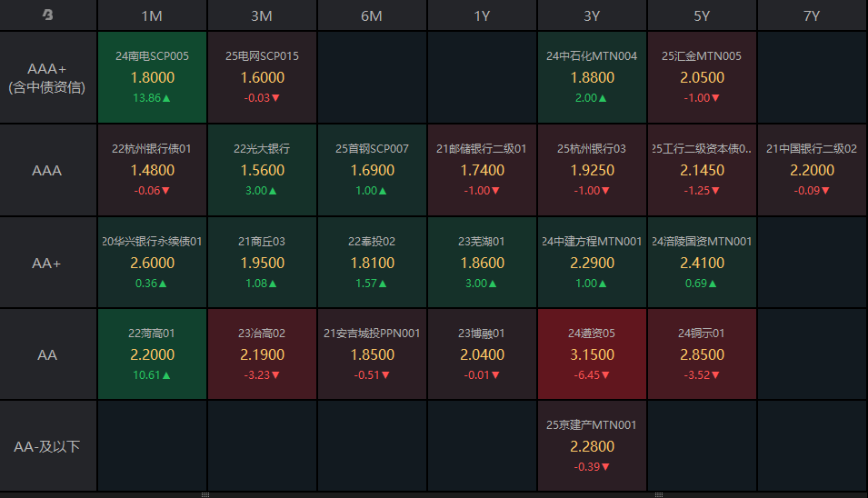Image resolution: width=868 pixels, height=498 pixels.
Task: Select the 25首钢SCP007 cell
Action: pos(372,170)
